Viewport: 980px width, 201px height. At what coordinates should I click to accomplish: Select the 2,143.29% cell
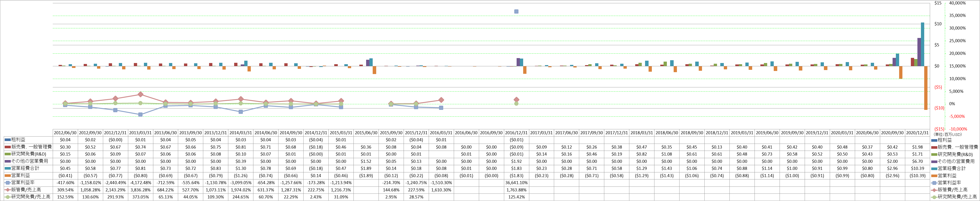[x=115, y=190]
